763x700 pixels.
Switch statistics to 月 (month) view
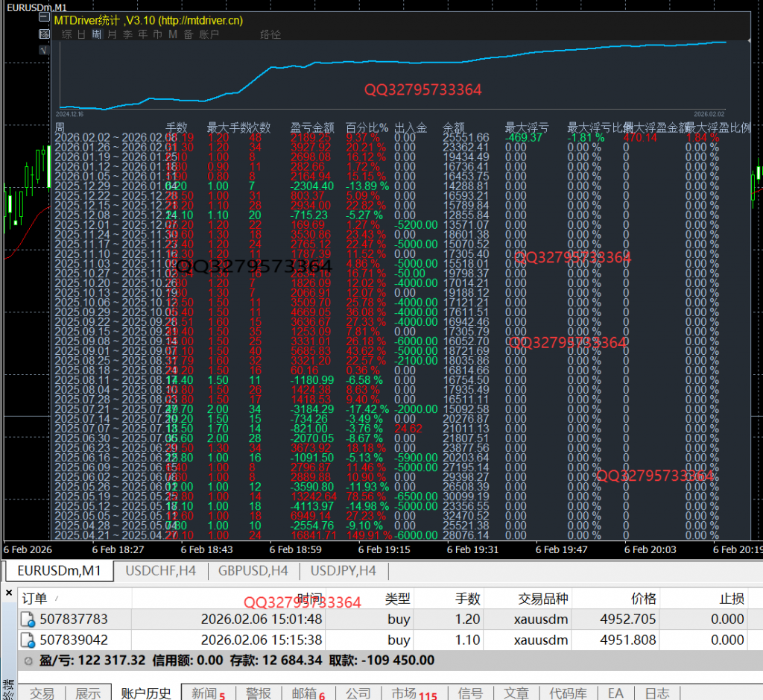pyautogui.click(x=112, y=34)
